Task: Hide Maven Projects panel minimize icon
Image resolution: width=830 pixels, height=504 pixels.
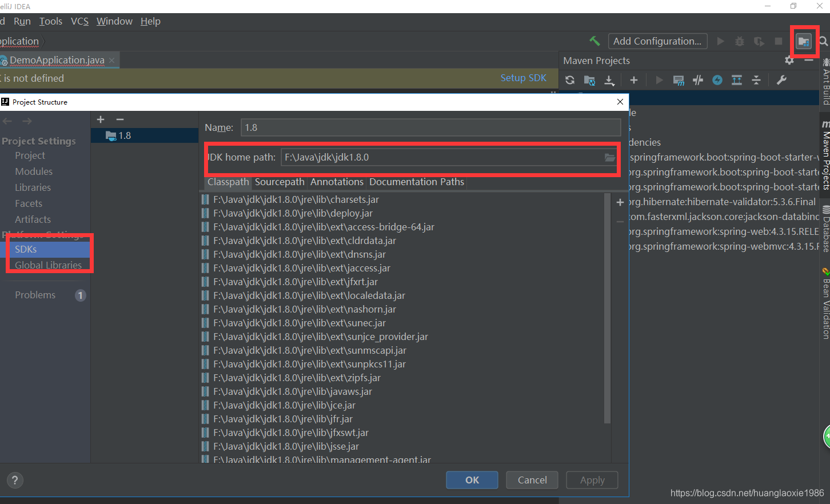Action: click(808, 60)
